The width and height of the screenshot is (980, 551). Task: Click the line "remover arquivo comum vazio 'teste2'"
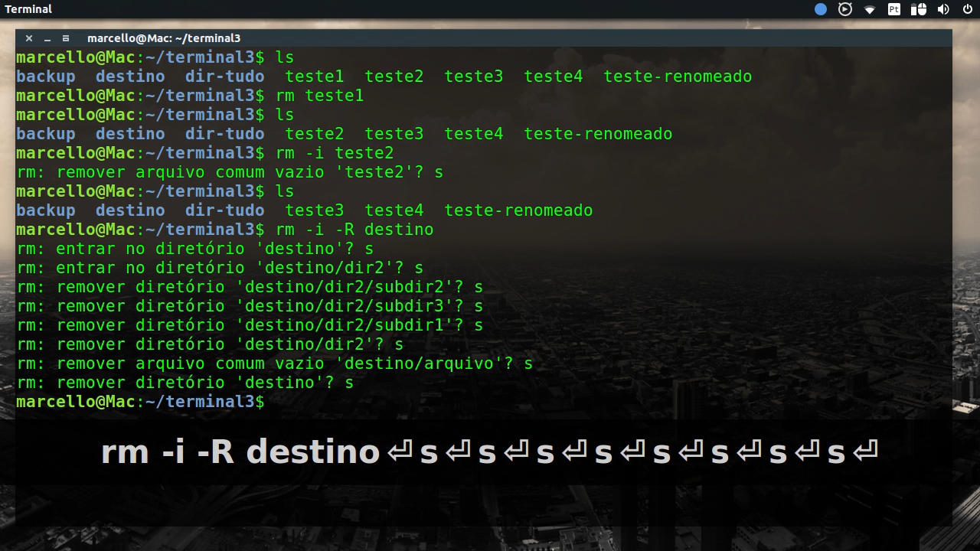point(230,172)
